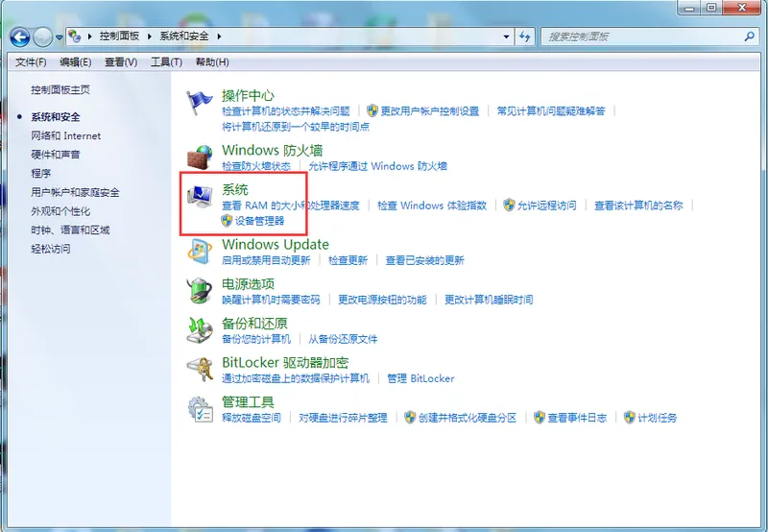Open the 帮助(H) menu
The width and height of the screenshot is (768, 532).
212,62
